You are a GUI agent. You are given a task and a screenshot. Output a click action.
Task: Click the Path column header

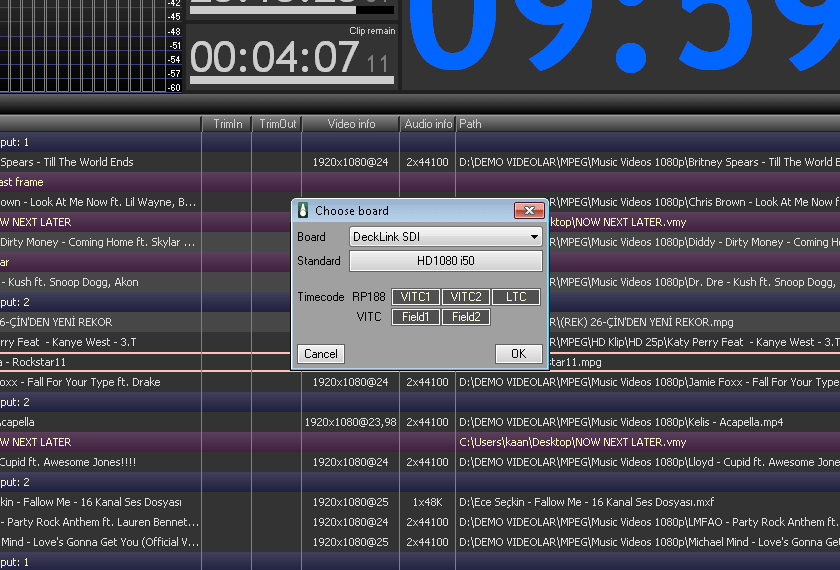pyautogui.click(x=470, y=124)
